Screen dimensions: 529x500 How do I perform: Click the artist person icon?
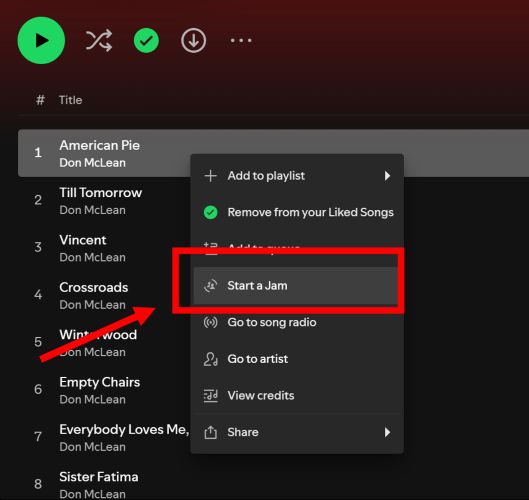(211, 359)
